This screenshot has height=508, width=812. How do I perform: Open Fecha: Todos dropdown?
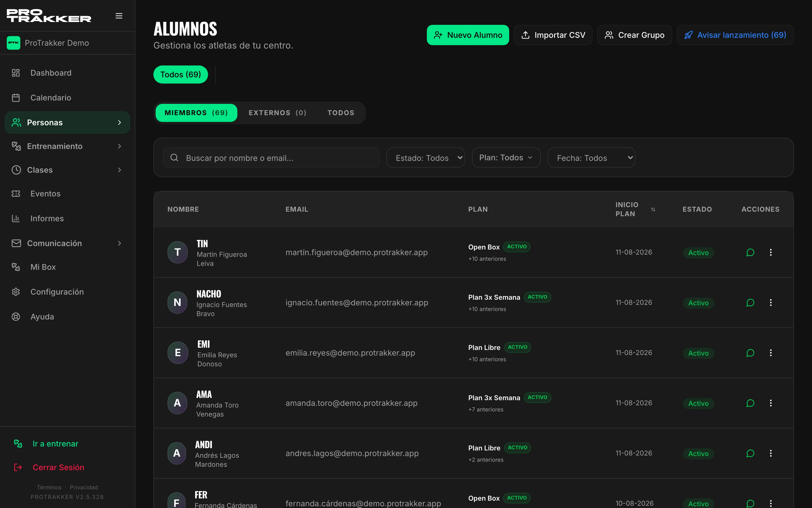tap(591, 157)
